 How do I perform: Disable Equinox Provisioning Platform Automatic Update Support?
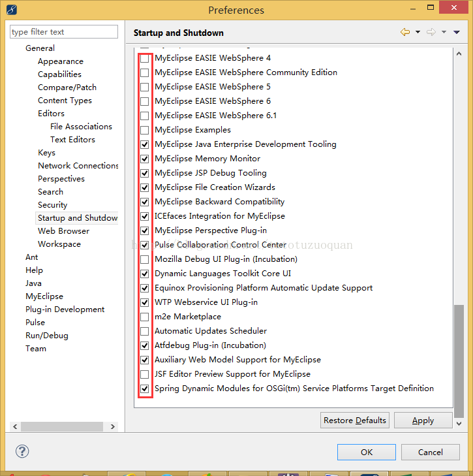click(x=145, y=288)
